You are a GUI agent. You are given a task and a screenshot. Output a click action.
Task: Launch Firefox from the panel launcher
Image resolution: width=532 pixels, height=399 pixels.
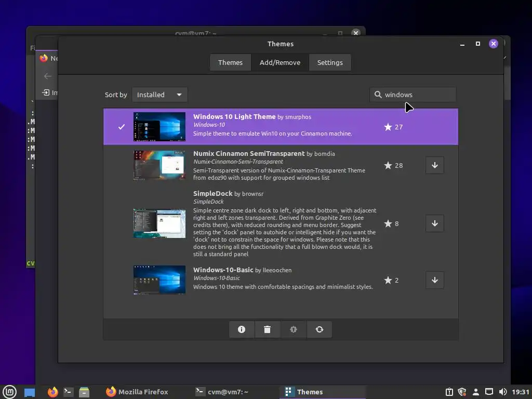[x=52, y=392]
